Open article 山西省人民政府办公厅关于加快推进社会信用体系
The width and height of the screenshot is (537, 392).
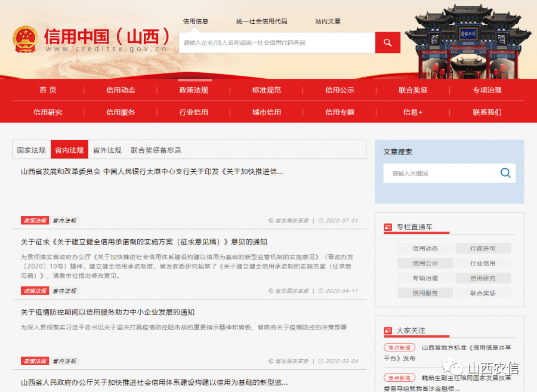tap(155, 382)
